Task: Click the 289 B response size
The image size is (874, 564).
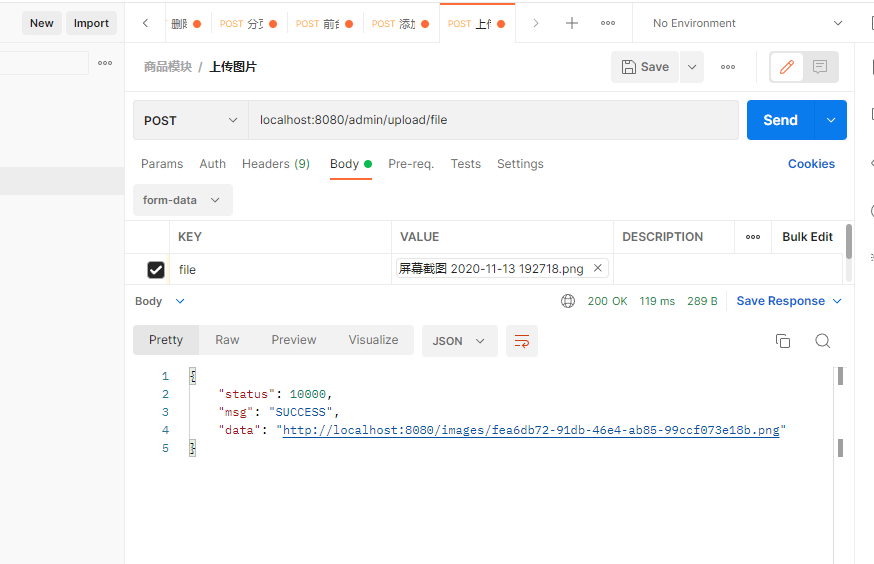Action: 702,302
